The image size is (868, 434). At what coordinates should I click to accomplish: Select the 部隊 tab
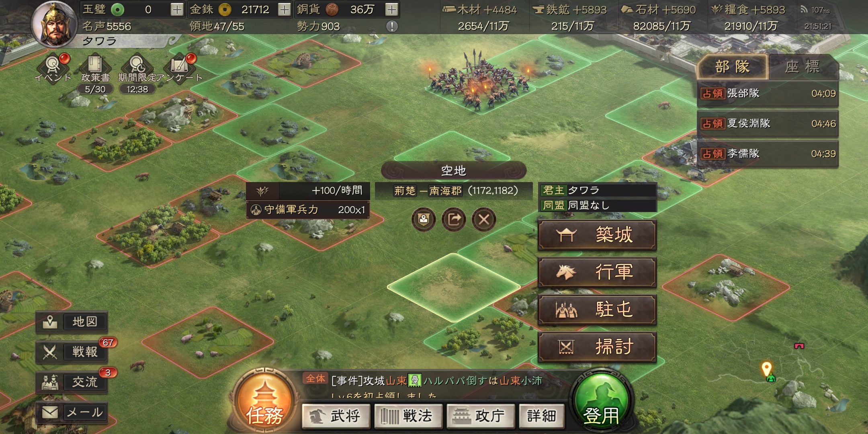point(733,67)
